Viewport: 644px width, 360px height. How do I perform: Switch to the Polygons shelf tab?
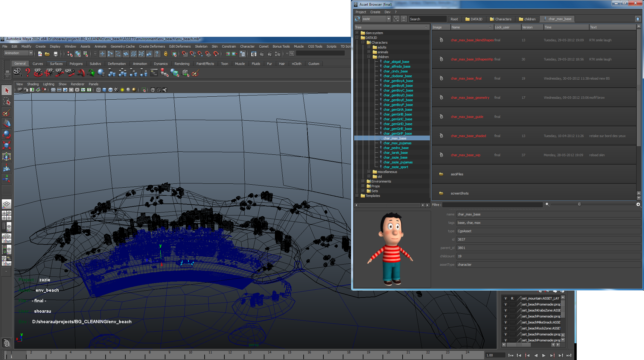76,64
